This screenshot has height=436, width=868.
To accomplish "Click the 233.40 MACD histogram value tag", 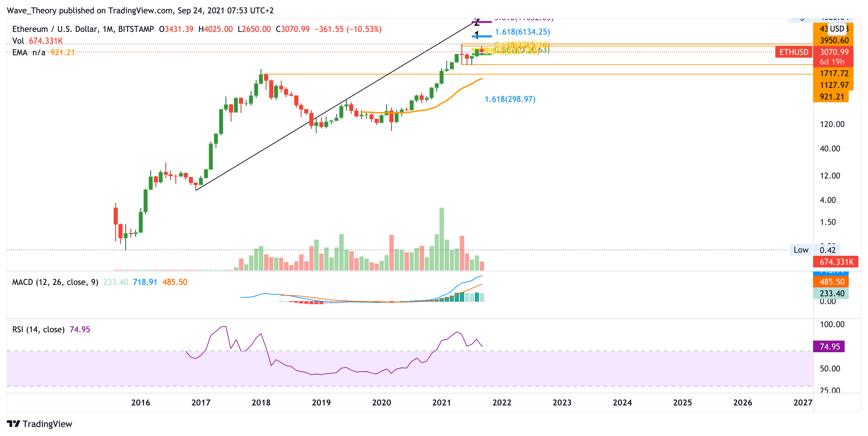I will click(831, 294).
